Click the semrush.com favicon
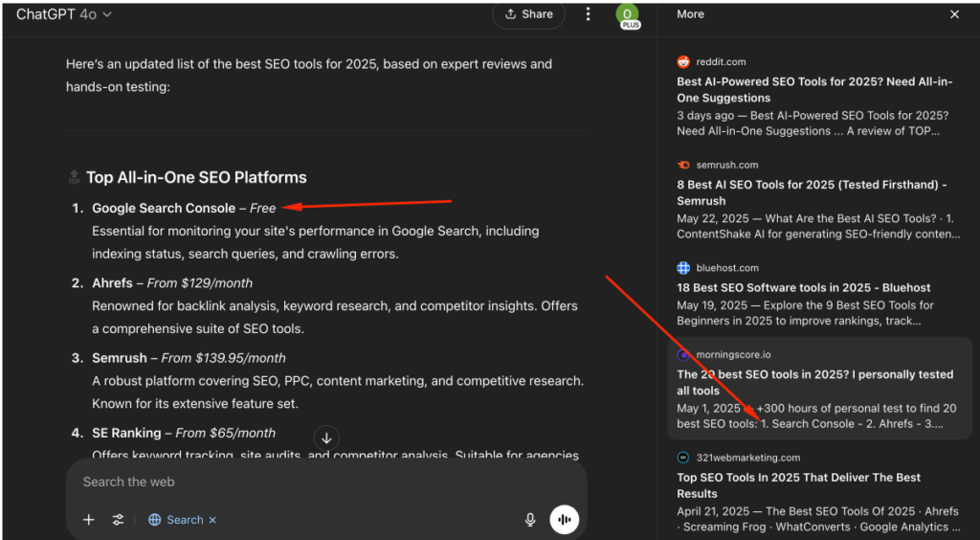 pyautogui.click(x=683, y=165)
